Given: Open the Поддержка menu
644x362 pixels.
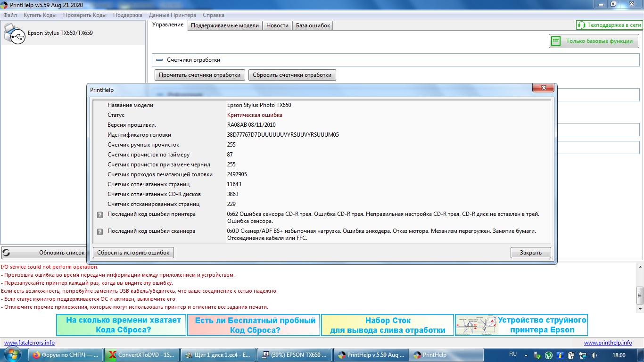Looking at the screenshot, I should click(x=128, y=15).
